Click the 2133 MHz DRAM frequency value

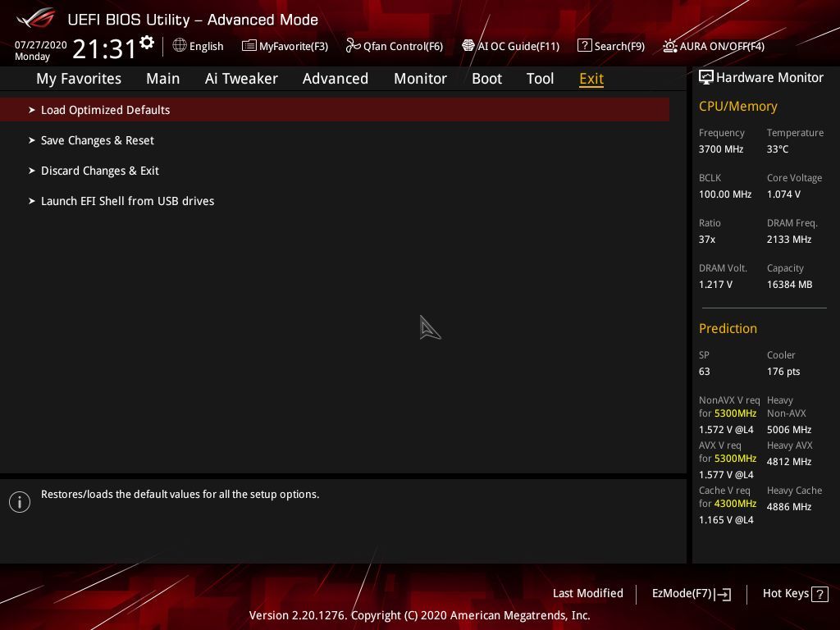[788, 240]
